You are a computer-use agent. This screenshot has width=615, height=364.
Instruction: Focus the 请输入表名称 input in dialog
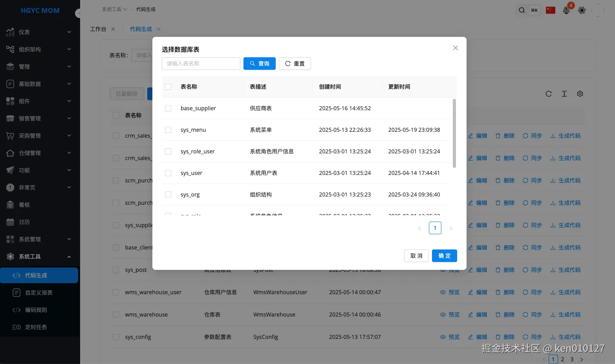coord(201,64)
